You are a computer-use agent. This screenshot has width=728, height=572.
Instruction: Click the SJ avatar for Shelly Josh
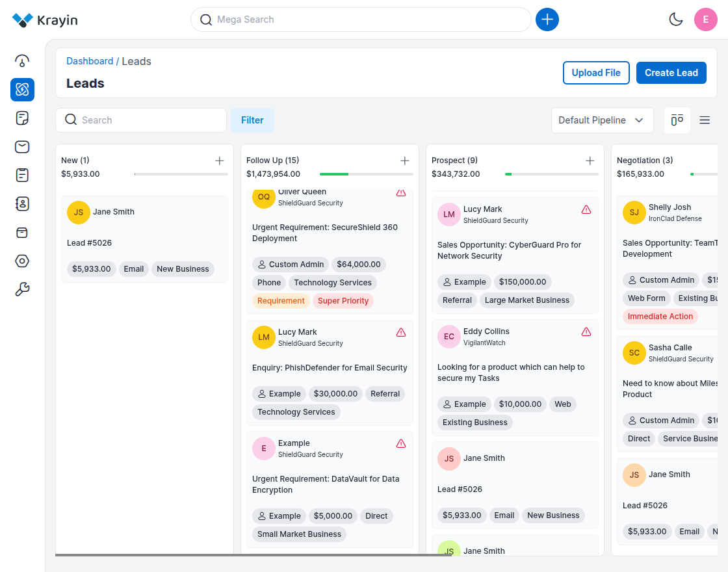click(x=634, y=213)
